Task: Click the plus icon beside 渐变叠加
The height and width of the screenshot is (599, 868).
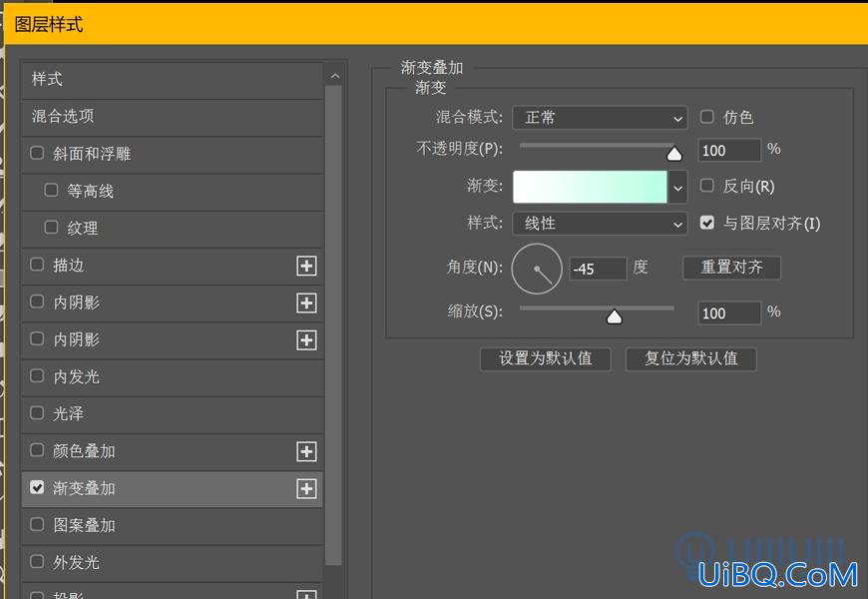Action: pyautogui.click(x=306, y=489)
